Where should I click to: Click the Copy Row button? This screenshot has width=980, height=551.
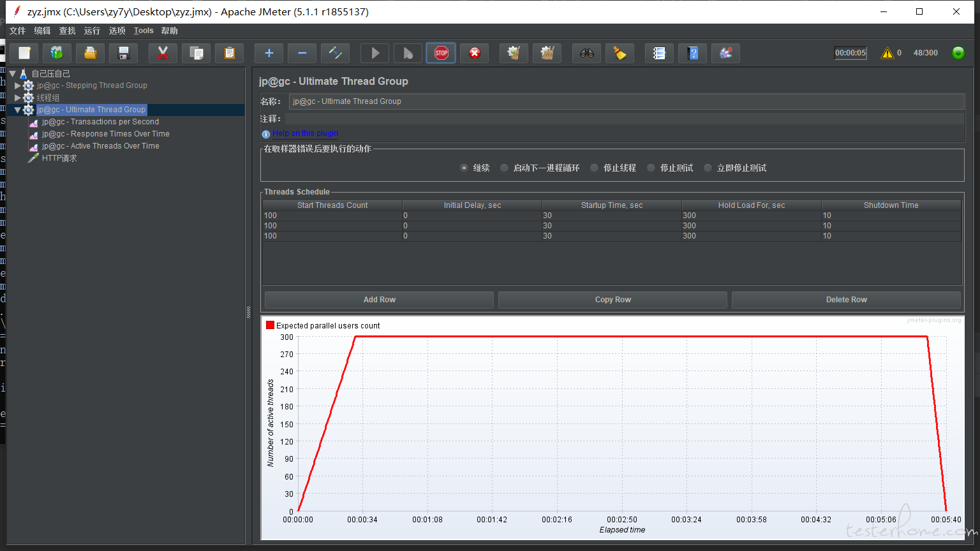click(612, 300)
